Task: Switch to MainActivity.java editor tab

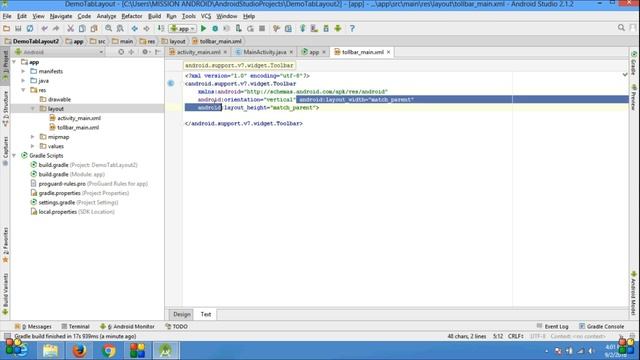Action: pyautogui.click(x=264, y=52)
